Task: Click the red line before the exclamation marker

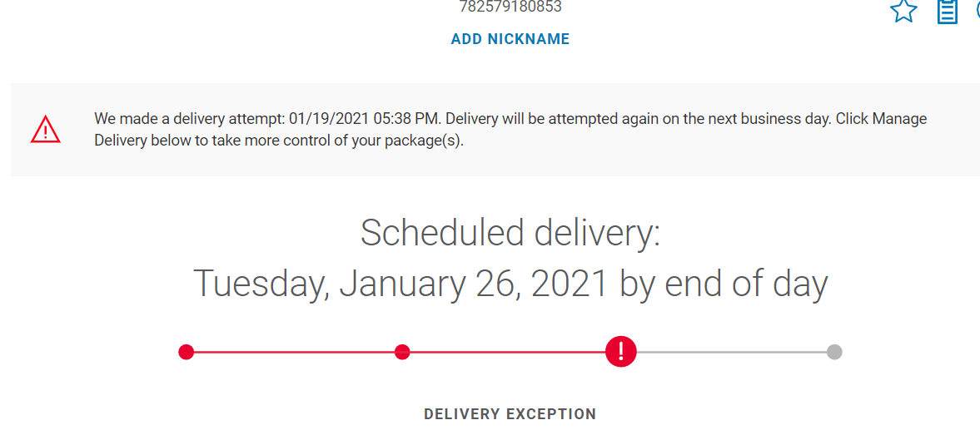Action: (x=508, y=352)
